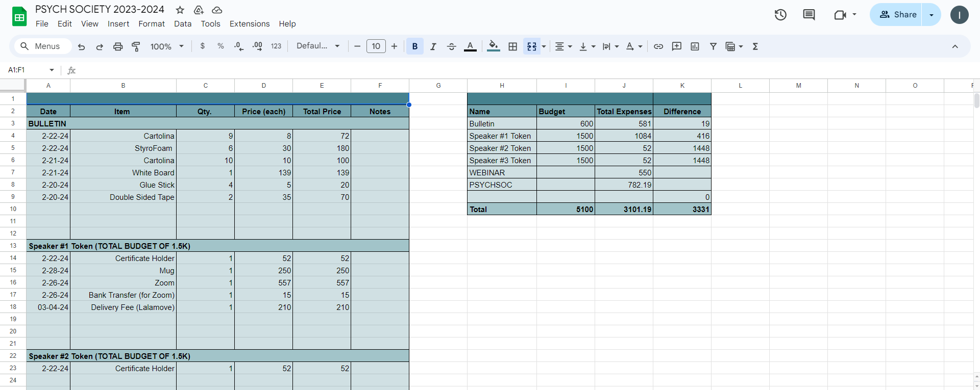The height and width of the screenshot is (390, 980).
Task: Select the cell containing 782.19
Action: [624, 185]
